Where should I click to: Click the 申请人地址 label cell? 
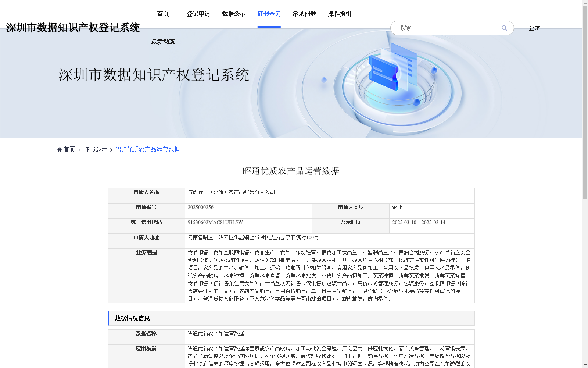[x=146, y=241]
